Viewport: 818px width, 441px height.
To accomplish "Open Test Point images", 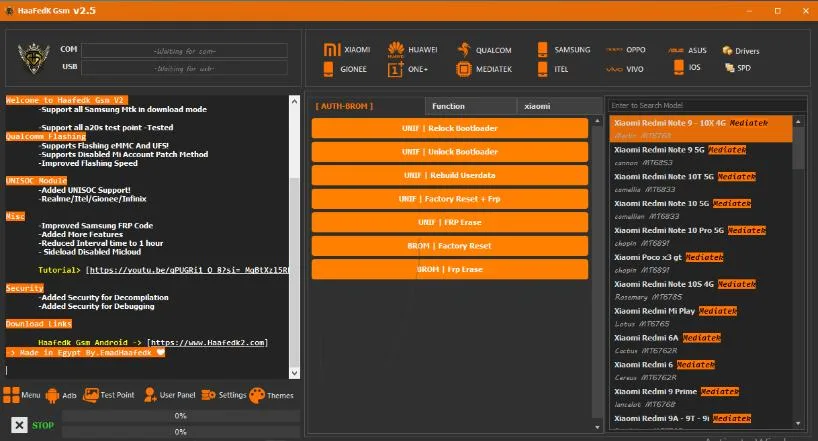I will coord(92,395).
